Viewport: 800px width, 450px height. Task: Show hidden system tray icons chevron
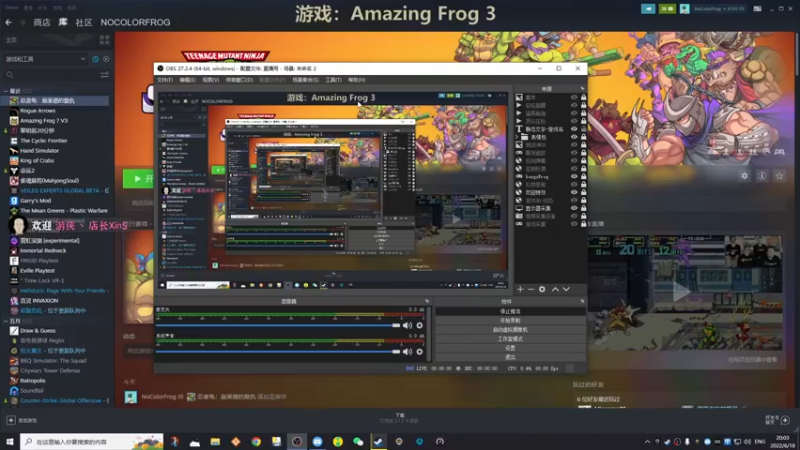647,442
